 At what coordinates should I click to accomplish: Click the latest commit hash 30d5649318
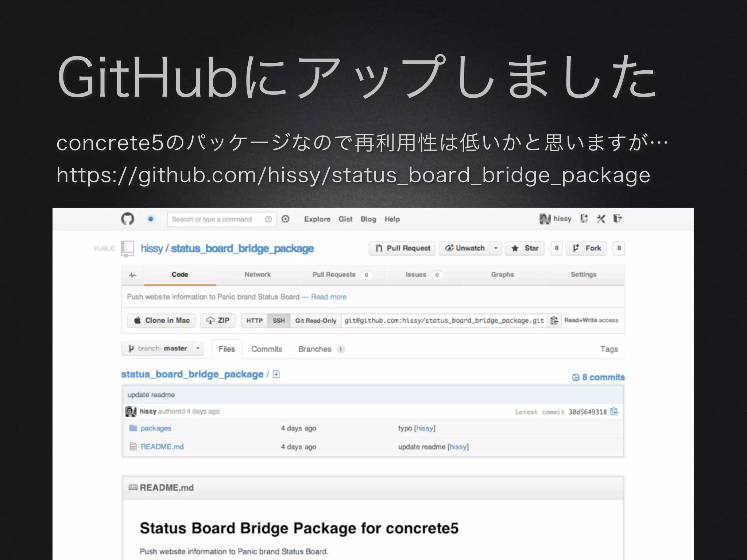click(x=588, y=412)
